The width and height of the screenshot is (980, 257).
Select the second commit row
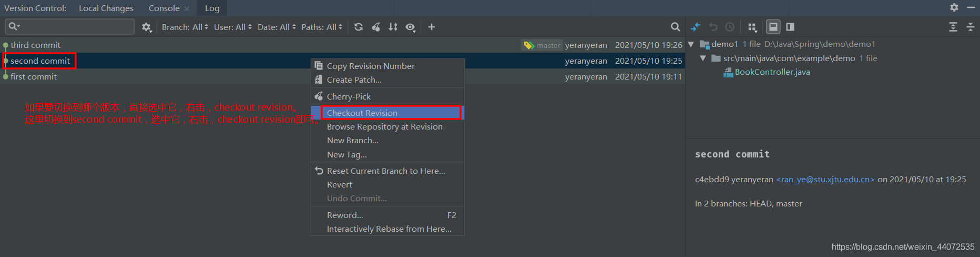(342, 61)
